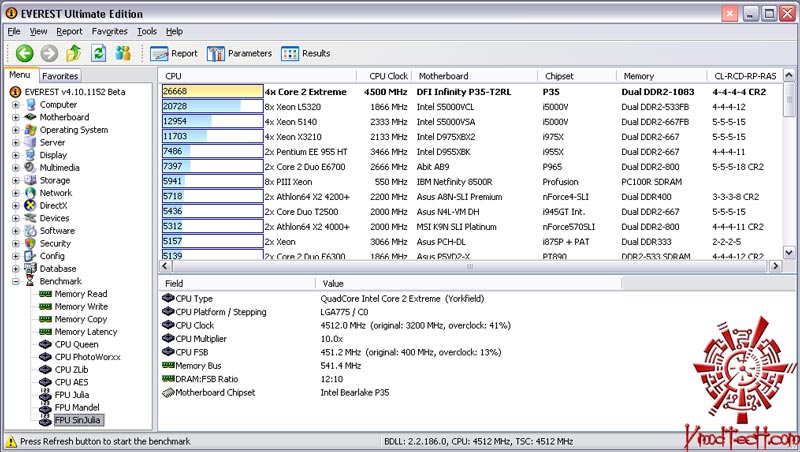Click the Results toolbar button
Screen dimensions: 800x452
[x=305, y=53]
